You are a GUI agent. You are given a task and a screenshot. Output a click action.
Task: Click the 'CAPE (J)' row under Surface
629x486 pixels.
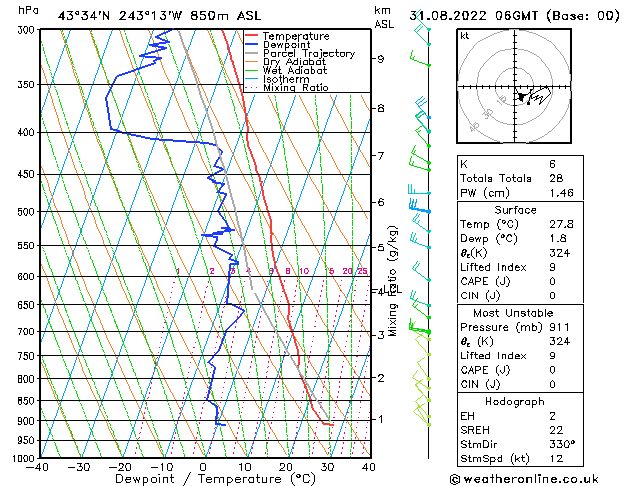click(x=520, y=281)
